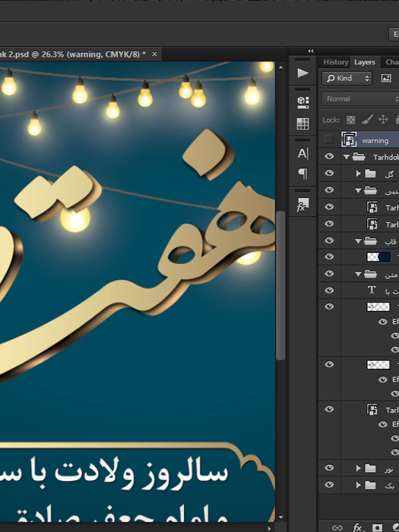Image resolution: width=399 pixels, height=532 pixels.
Task: Click the warning layer smart object thumbnail
Action: pyautogui.click(x=349, y=140)
